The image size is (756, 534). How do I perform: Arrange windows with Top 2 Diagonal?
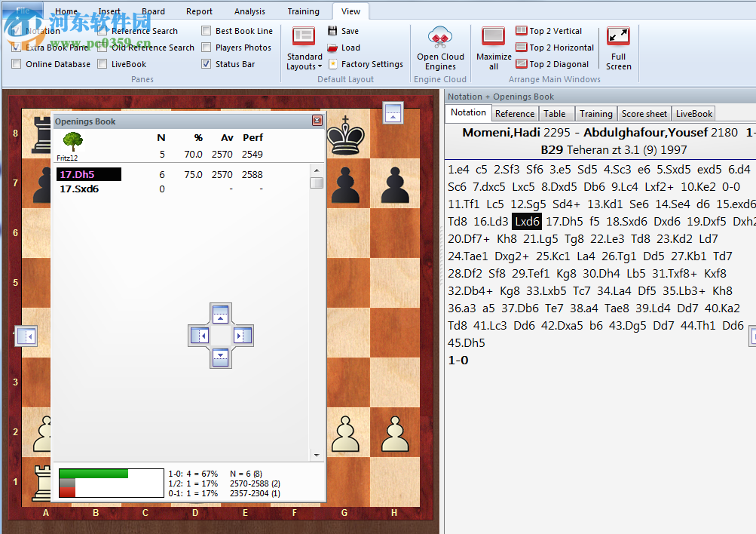[552, 63]
